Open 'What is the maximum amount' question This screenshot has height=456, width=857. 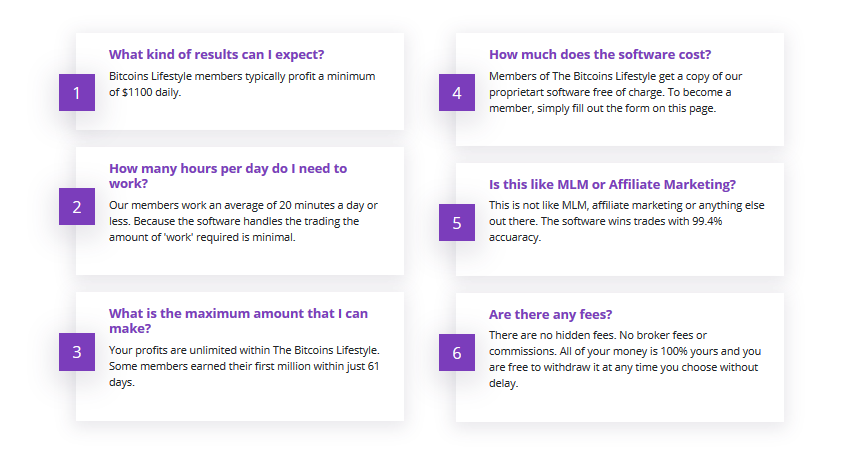[x=238, y=320]
